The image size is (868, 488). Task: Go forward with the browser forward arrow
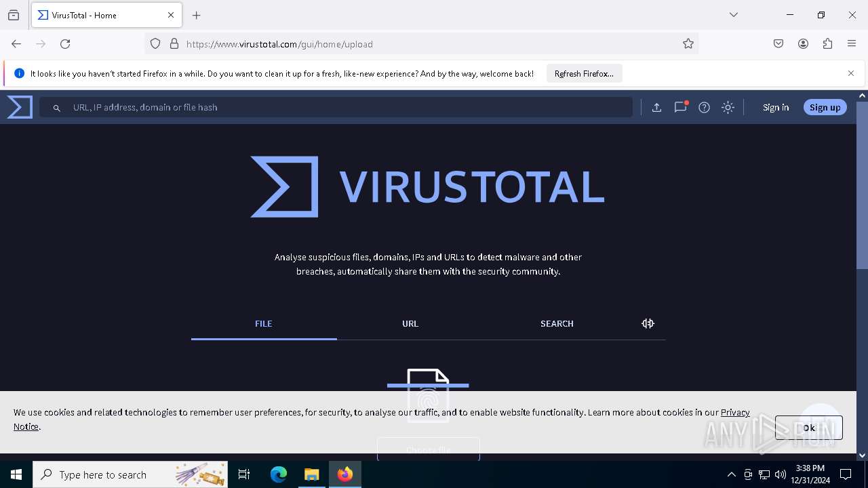pyautogui.click(x=41, y=44)
